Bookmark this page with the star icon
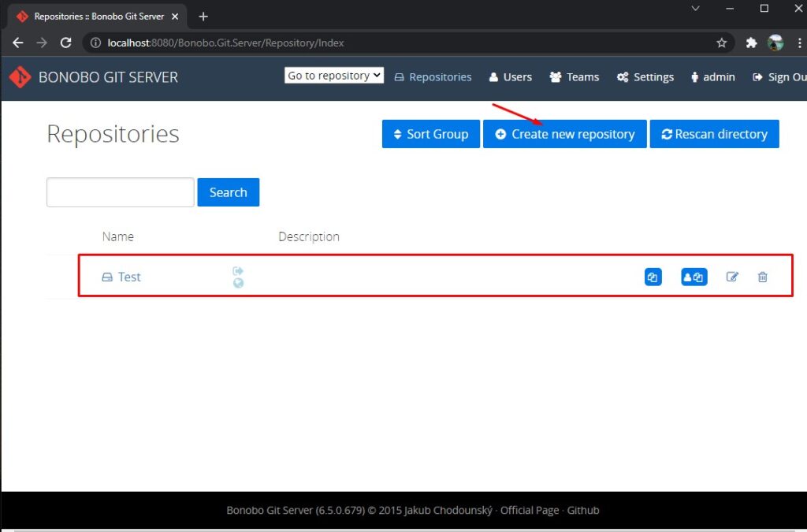The height and width of the screenshot is (532, 807). pyautogui.click(x=722, y=43)
